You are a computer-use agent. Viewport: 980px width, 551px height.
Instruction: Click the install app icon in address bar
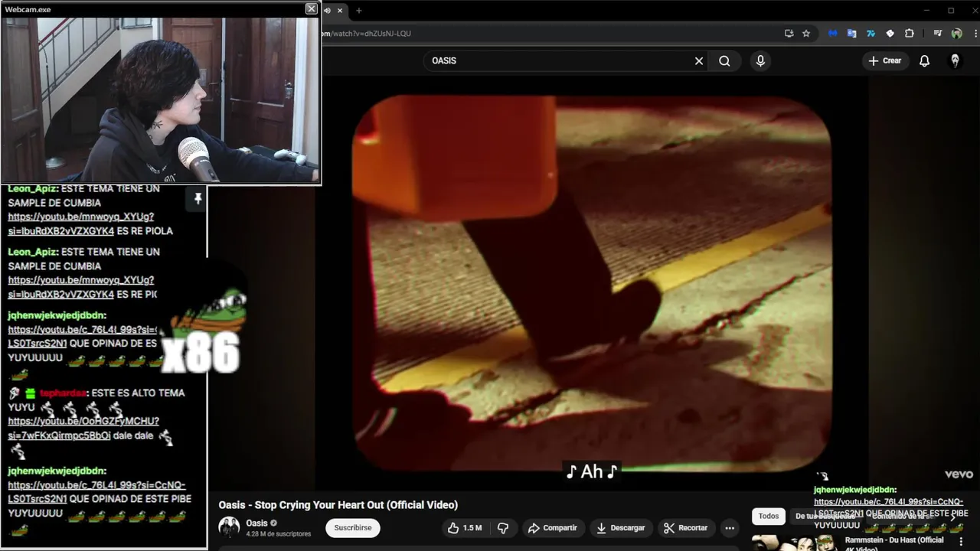[x=789, y=34]
